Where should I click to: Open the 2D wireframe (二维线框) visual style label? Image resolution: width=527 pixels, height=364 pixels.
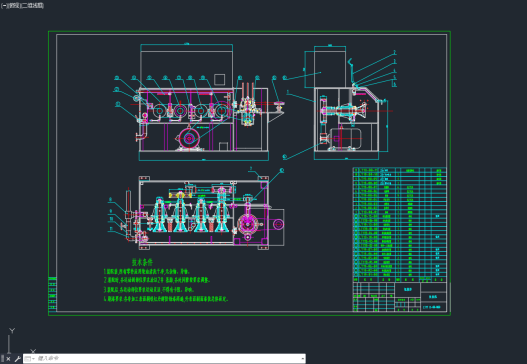(x=32, y=6)
